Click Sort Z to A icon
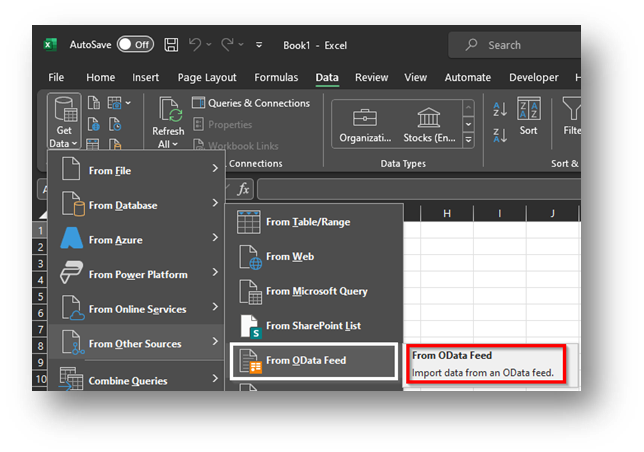Screen dimensions: 644x452 pos(500,135)
